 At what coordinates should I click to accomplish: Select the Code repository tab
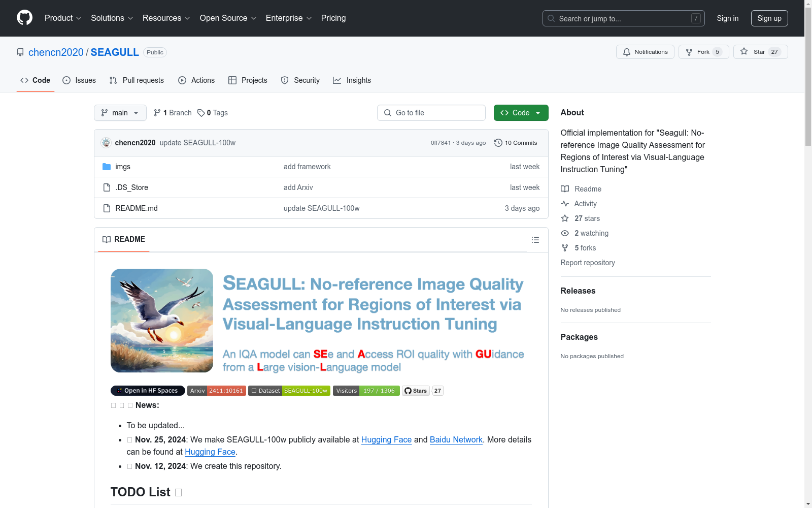(x=36, y=80)
